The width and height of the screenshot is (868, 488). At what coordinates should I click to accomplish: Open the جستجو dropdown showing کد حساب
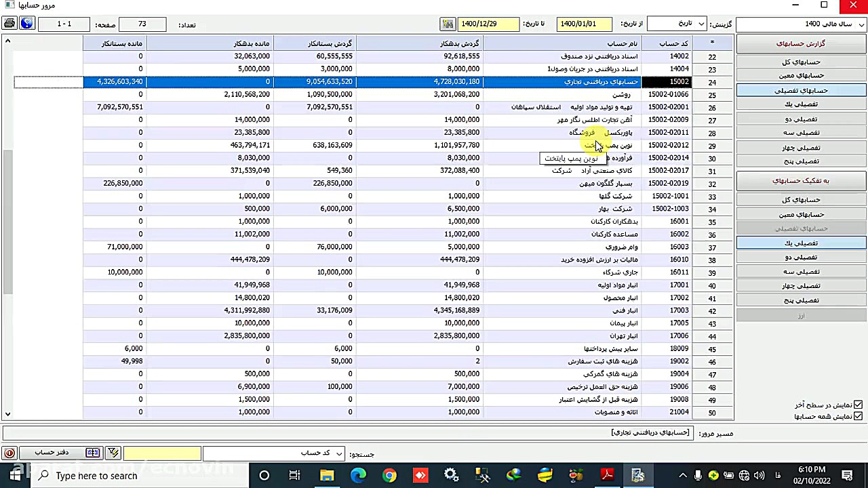click(273, 453)
